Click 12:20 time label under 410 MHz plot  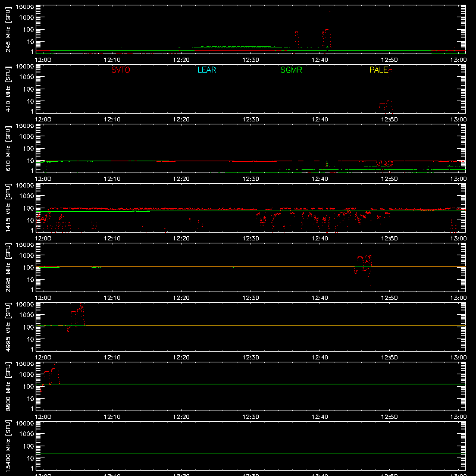[181, 120]
